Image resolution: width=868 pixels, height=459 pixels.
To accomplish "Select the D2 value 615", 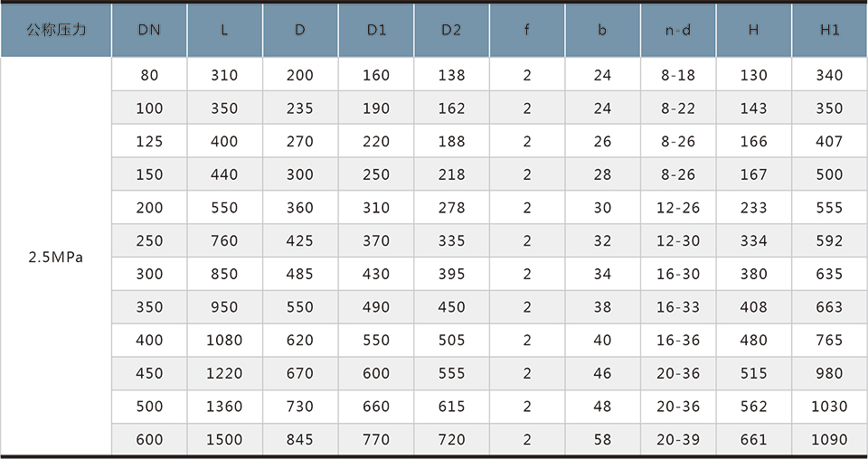I will 451,407.
